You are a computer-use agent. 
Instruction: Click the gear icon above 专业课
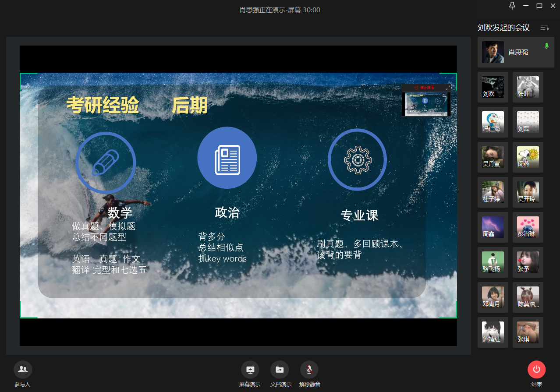(x=358, y=159)
